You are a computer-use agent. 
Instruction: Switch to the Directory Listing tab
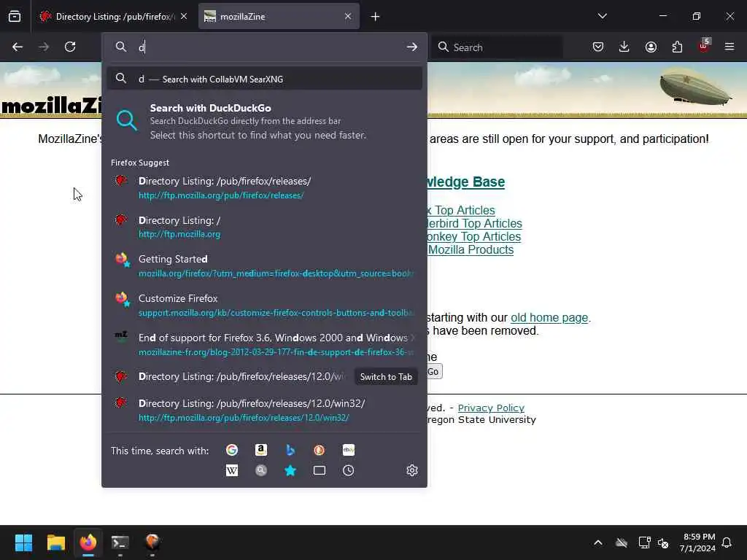(x=113, y=17)
